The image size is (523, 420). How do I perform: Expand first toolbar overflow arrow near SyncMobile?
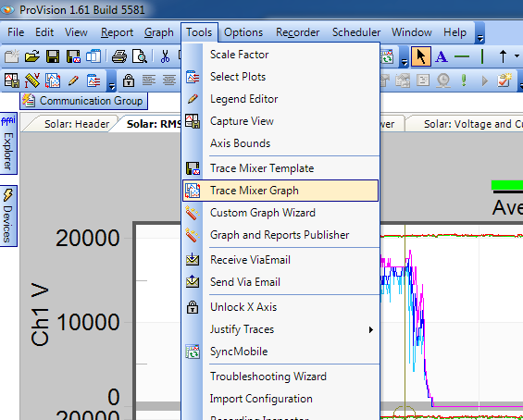[x=405, y=56]
